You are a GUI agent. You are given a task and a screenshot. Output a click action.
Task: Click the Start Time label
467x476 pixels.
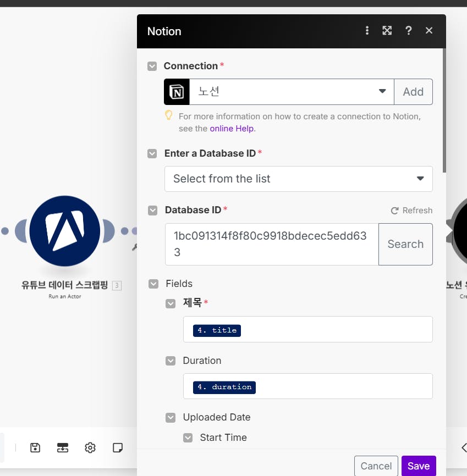tap(223, 438)
